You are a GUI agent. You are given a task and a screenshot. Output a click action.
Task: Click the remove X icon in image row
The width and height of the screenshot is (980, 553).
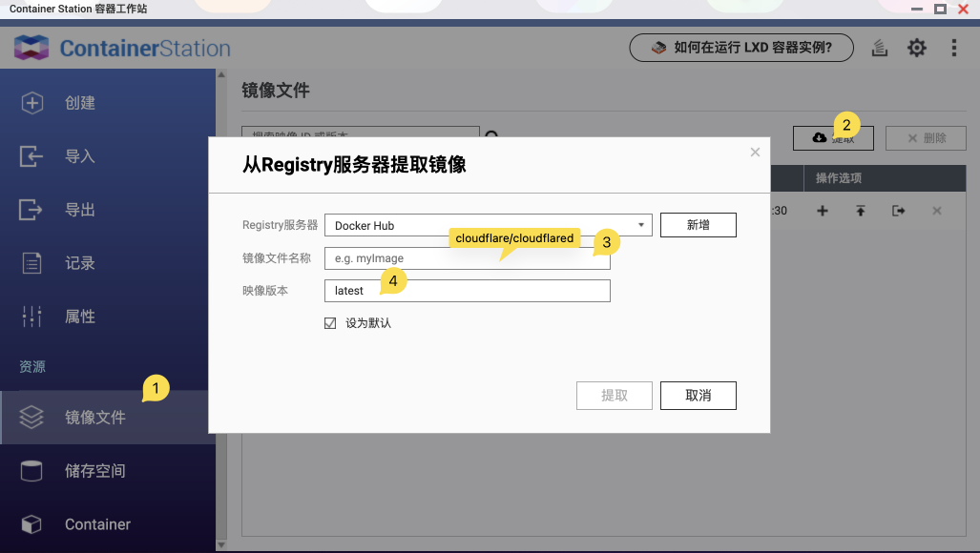937,211
